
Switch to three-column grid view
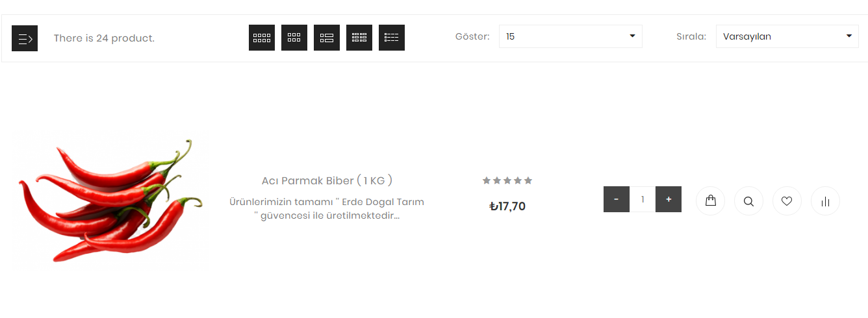click(x=294, y=38)
